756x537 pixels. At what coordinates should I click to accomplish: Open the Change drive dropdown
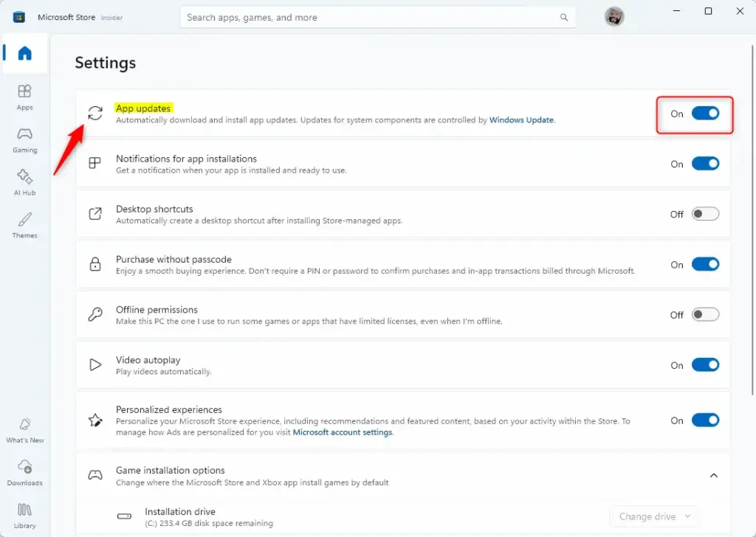(x=654, y=516)
